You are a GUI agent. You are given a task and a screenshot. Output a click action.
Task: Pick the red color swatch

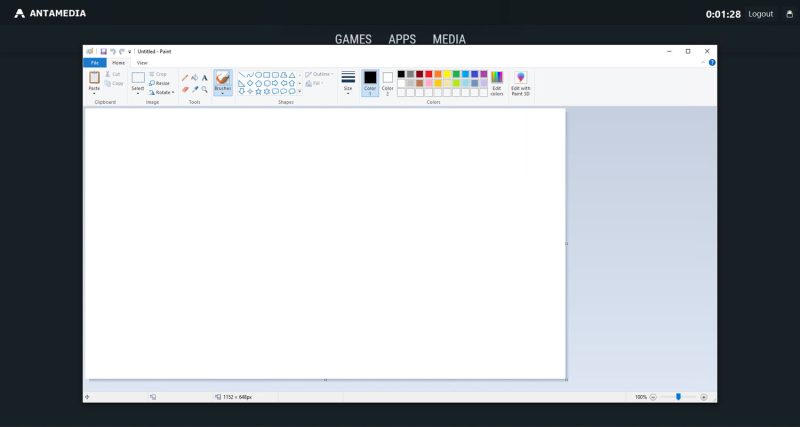pos(429,74)
